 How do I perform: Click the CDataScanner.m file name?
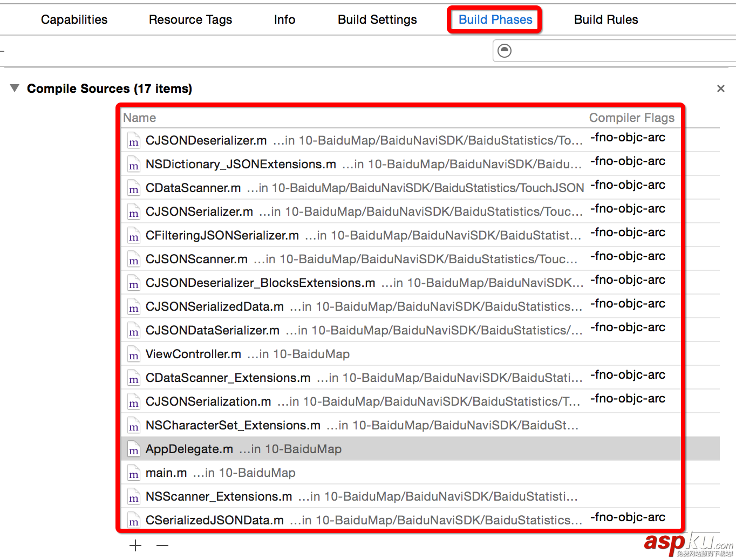[x=193, y=188]
